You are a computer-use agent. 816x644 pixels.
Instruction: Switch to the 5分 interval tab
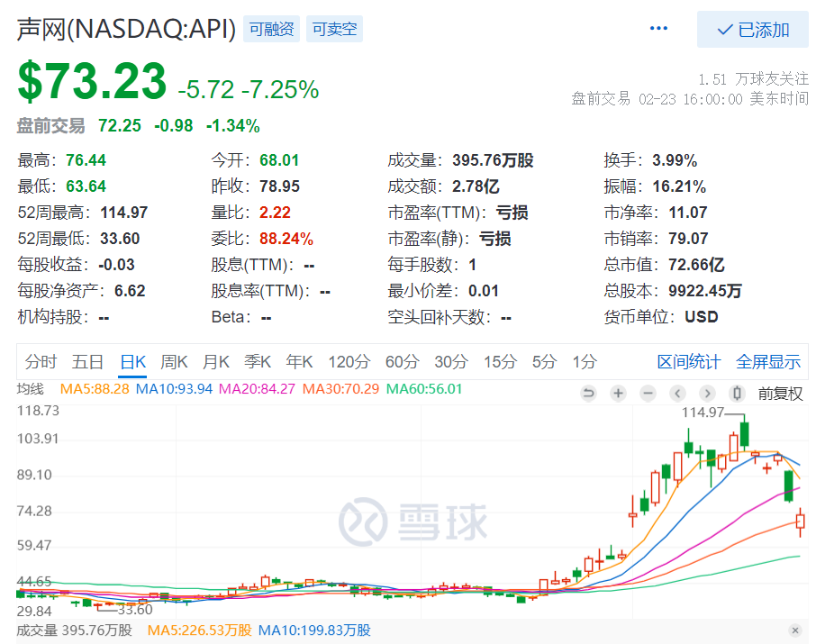pos(544,361)
